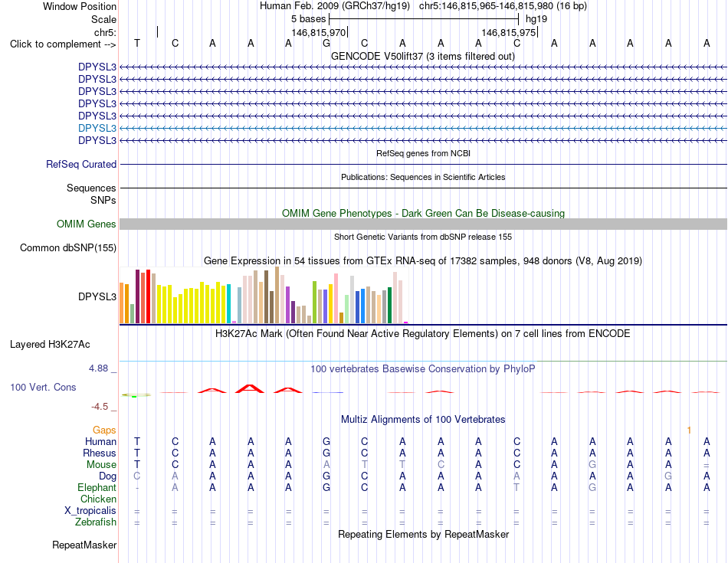The image size is (728, 563).
Task: Click the 'Rhesus' species label
Action: (x=100, y=453)
